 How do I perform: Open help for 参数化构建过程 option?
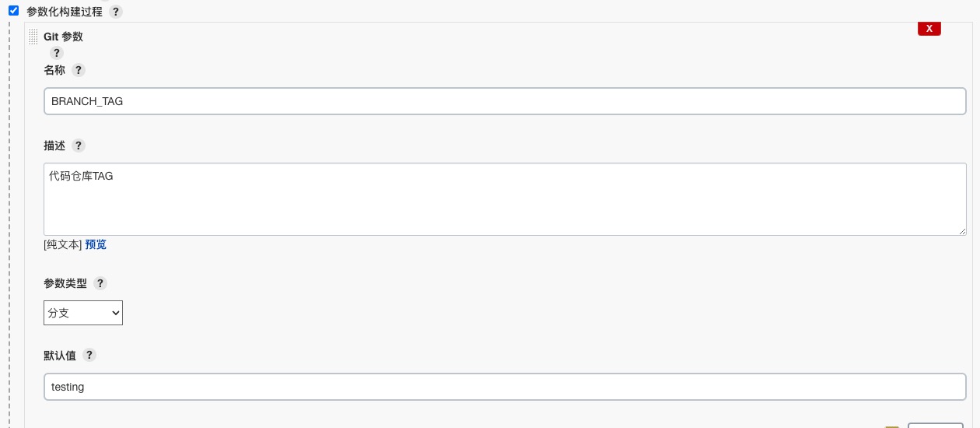pos(116,12)
